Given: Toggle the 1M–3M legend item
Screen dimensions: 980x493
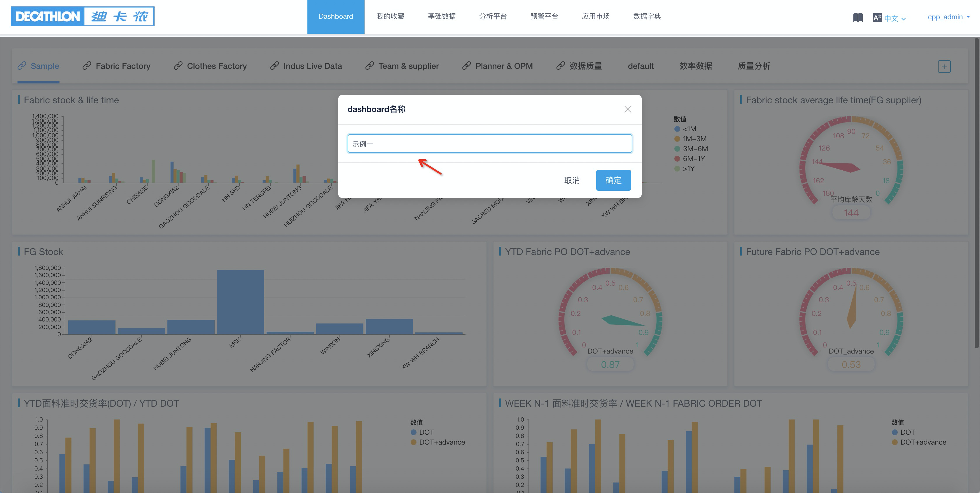Looking at the screenshot, I should pyautogui.click(x=690, y=139).
